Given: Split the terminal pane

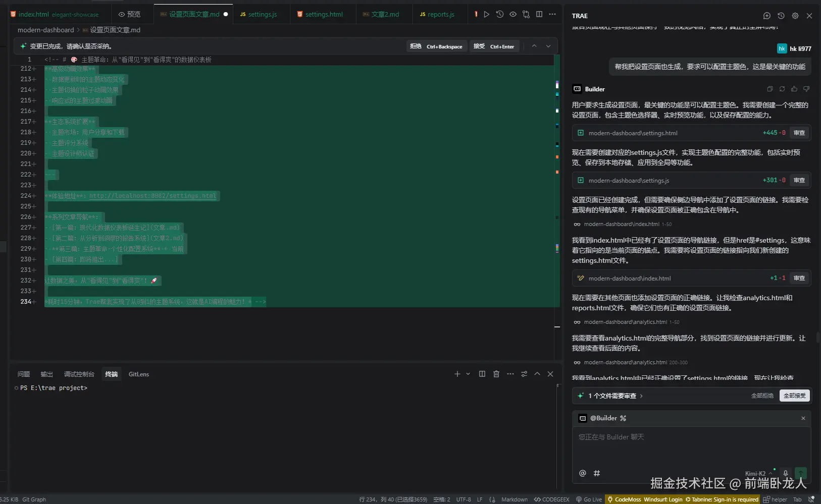Looking at the screenshot, I should pos(482,374).
